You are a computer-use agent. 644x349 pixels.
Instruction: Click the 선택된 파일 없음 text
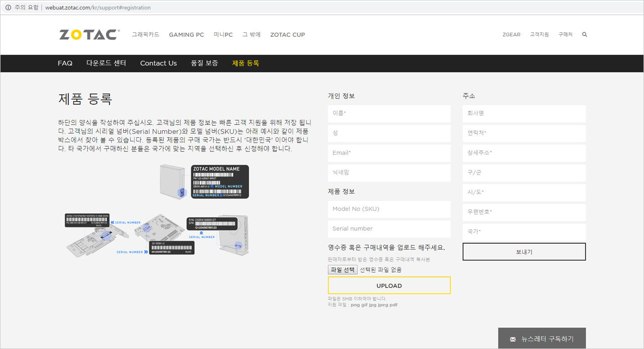(x=381, y=270)
